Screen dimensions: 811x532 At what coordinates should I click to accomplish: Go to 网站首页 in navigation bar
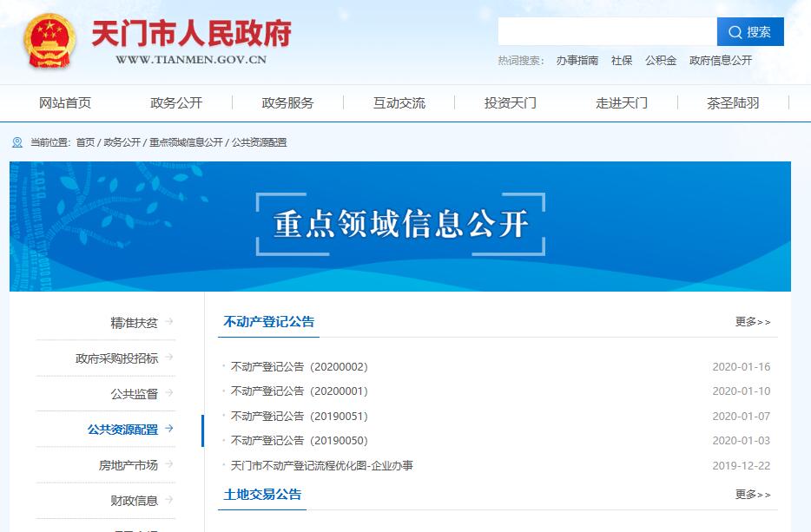(65, 103)
